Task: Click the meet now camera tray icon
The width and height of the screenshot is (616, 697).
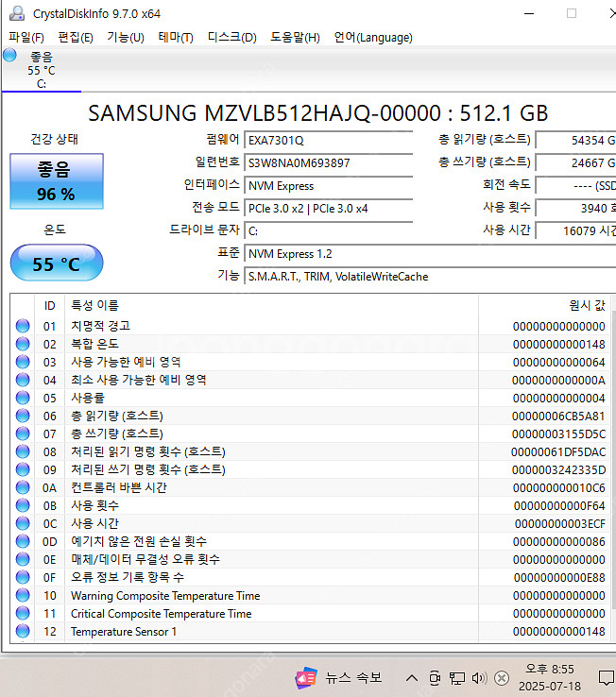Action: (435, 678)
